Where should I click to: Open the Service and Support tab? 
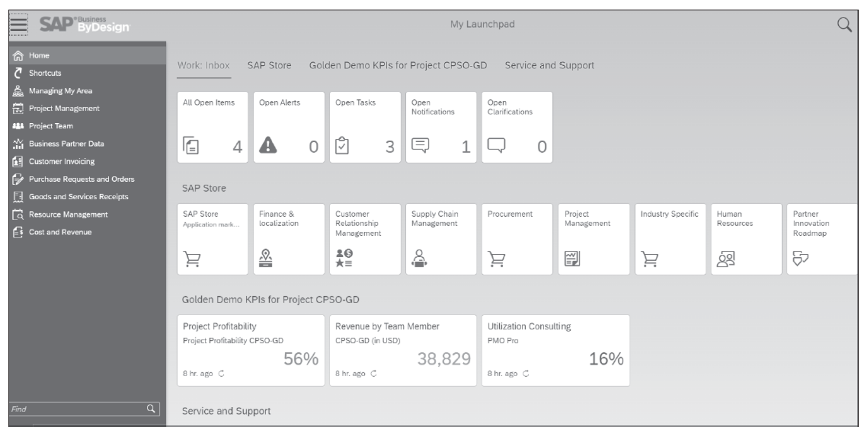[549, 65]
